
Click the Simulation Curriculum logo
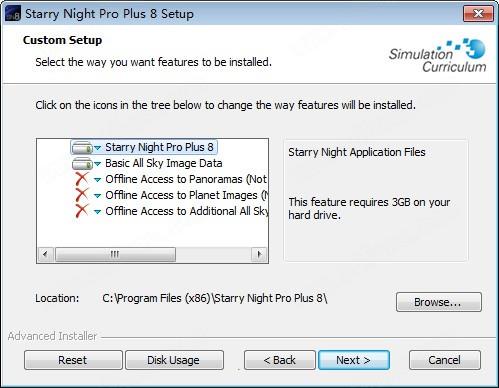pyautogui.click(x=438, y=55)
